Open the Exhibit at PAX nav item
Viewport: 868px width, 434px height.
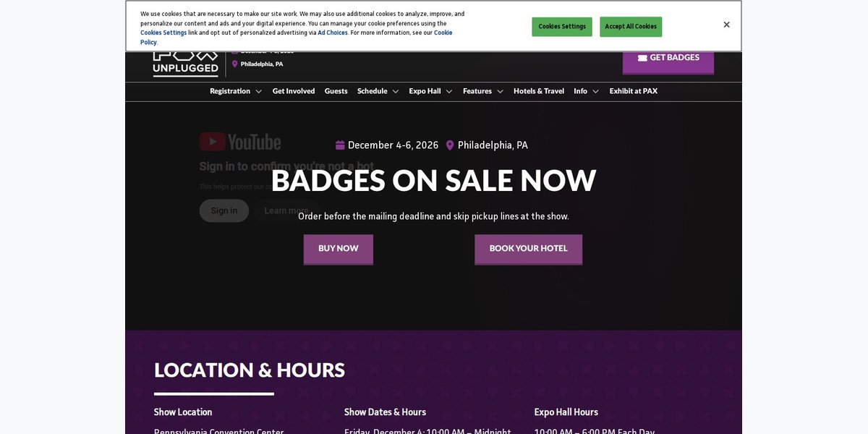click(x=634, y=91)
